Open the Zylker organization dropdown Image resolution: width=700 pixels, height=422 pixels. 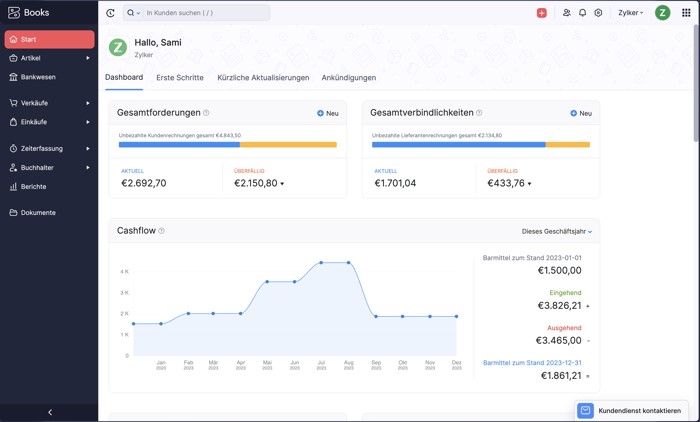(630, 13)
